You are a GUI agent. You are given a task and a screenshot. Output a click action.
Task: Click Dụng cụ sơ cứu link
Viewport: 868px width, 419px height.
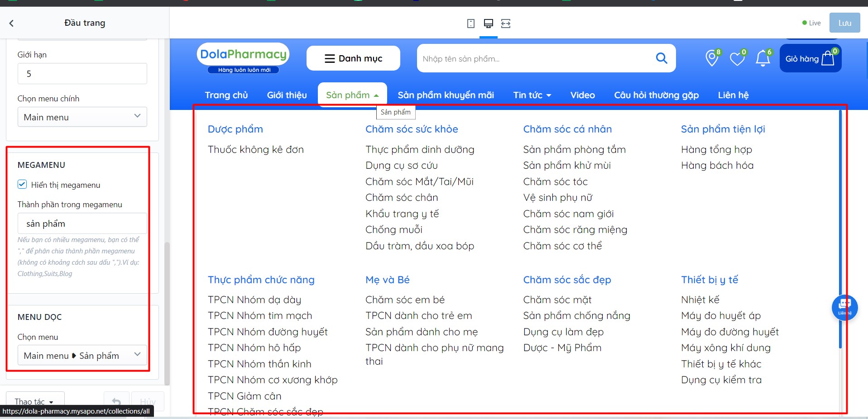(x=401, y=165)
